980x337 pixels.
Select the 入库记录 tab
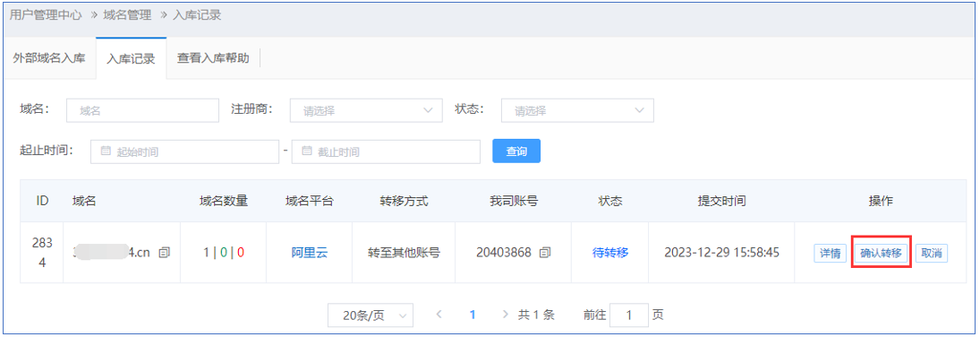131,59
